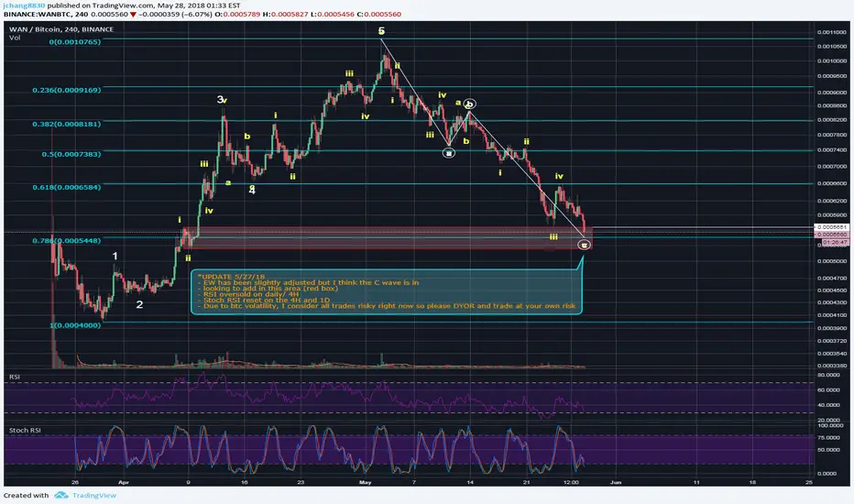
Task: Click the 0.0005560 current price tag
Action: pyautogui.click(x=831, y=235)
